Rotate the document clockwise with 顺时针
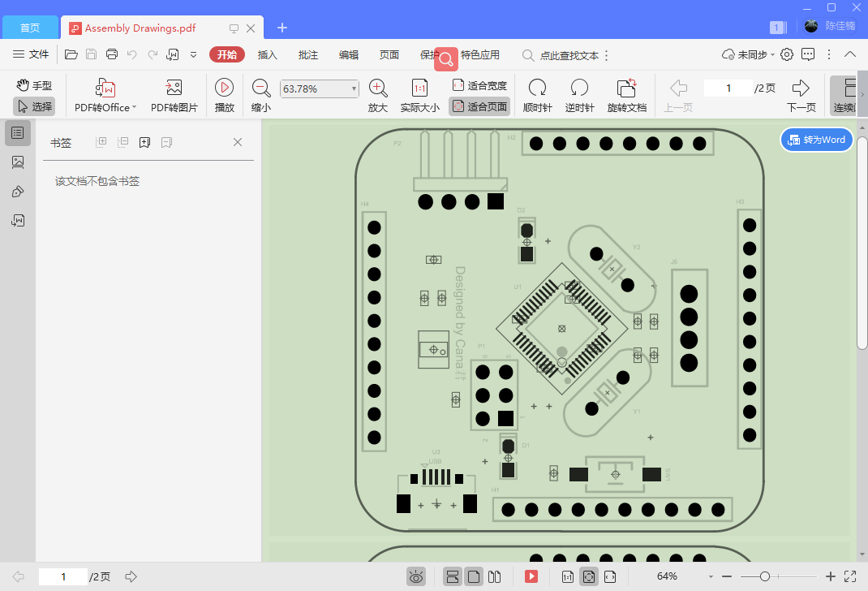The image size is (868, 591). (536, 94)
